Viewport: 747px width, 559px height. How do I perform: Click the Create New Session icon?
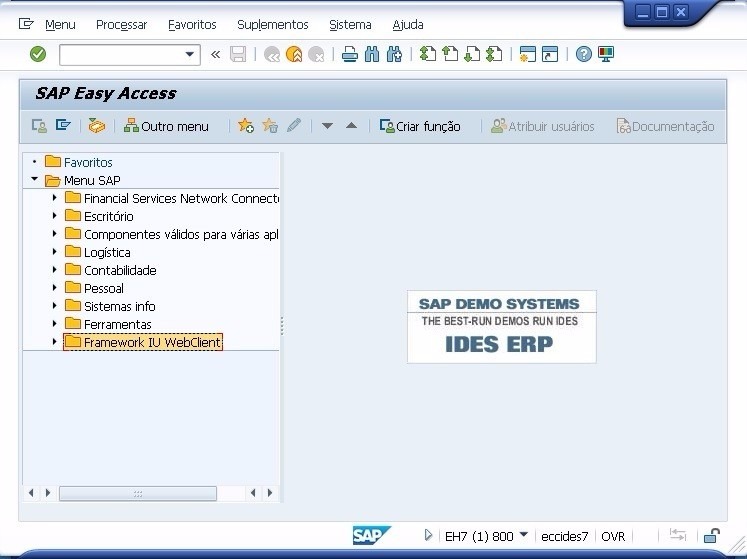pos(527,54)
